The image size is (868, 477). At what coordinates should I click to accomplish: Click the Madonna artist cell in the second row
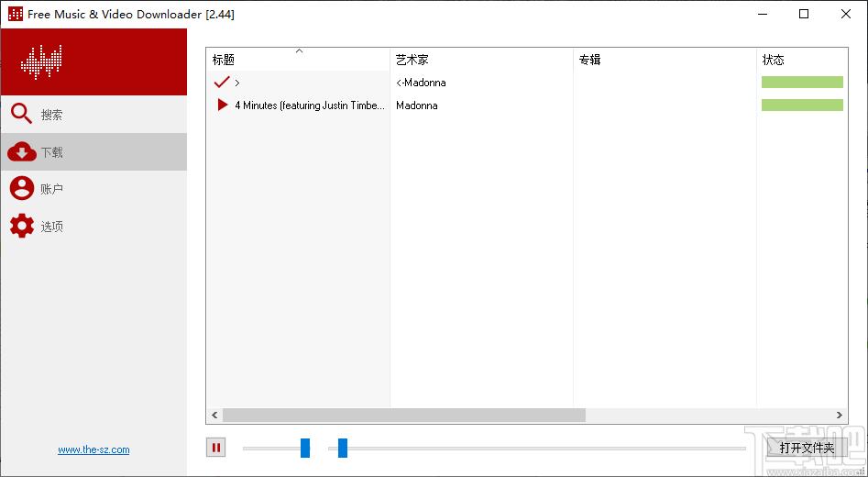pyautogui.click(x=416, y=105)
